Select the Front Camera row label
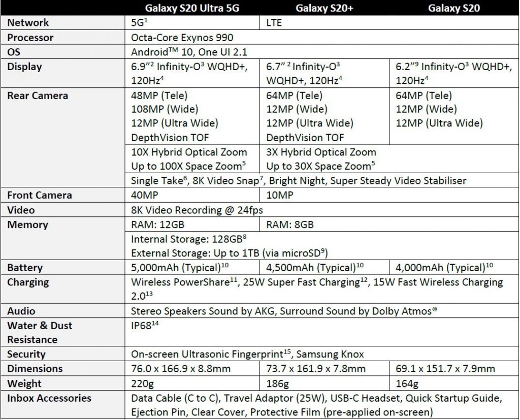Image resolution: width=520 pixels, height=420 pixels. click(x=40, y=195)
